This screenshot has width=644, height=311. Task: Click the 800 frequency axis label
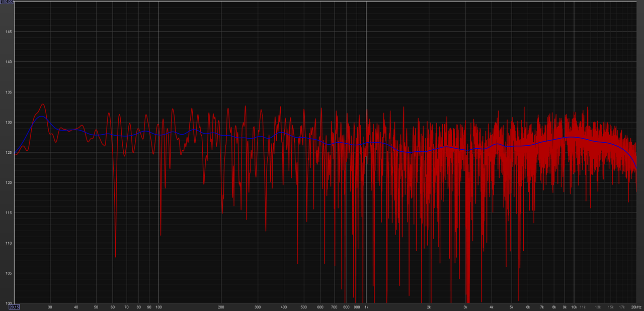346,307
